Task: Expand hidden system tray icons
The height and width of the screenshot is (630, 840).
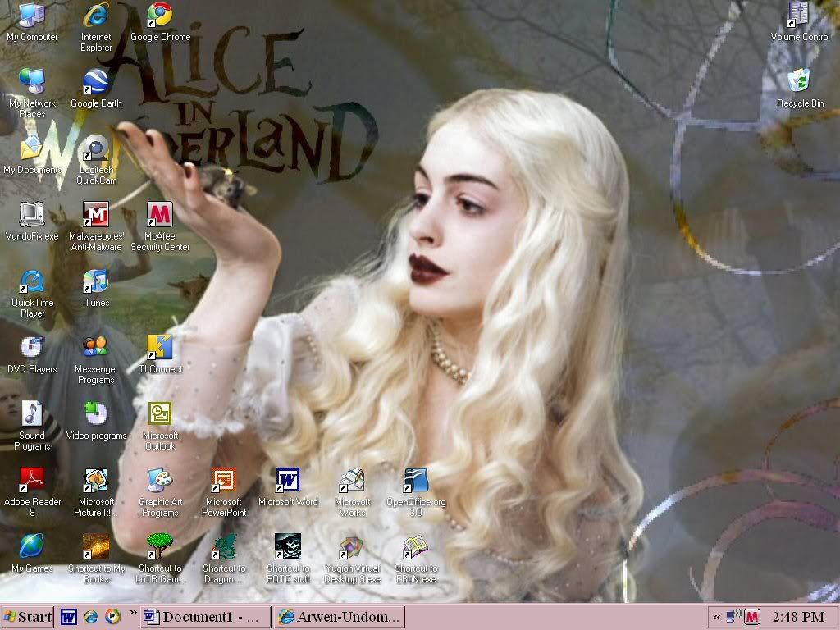Action: [x=717, y=618]
